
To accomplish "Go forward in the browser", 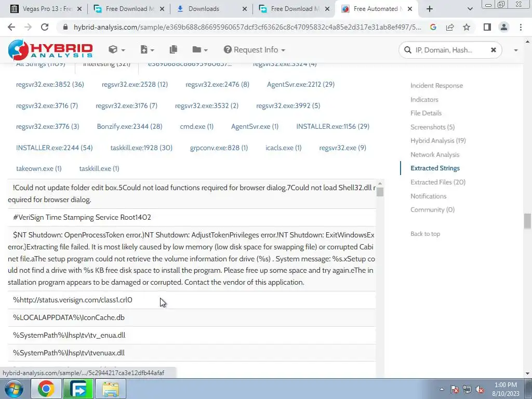I will pos(28,27).
